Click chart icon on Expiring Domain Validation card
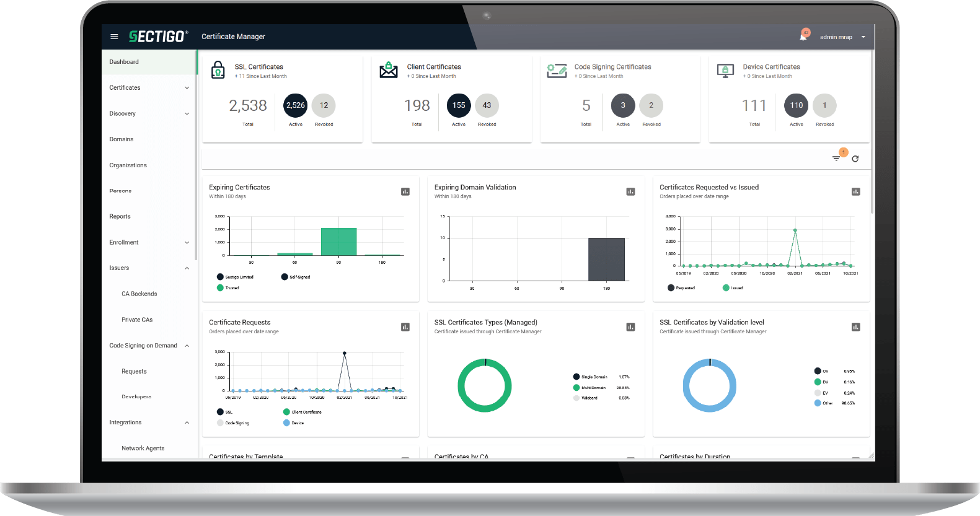The width and height of the screenshot is (980, 516). [630, 192]
